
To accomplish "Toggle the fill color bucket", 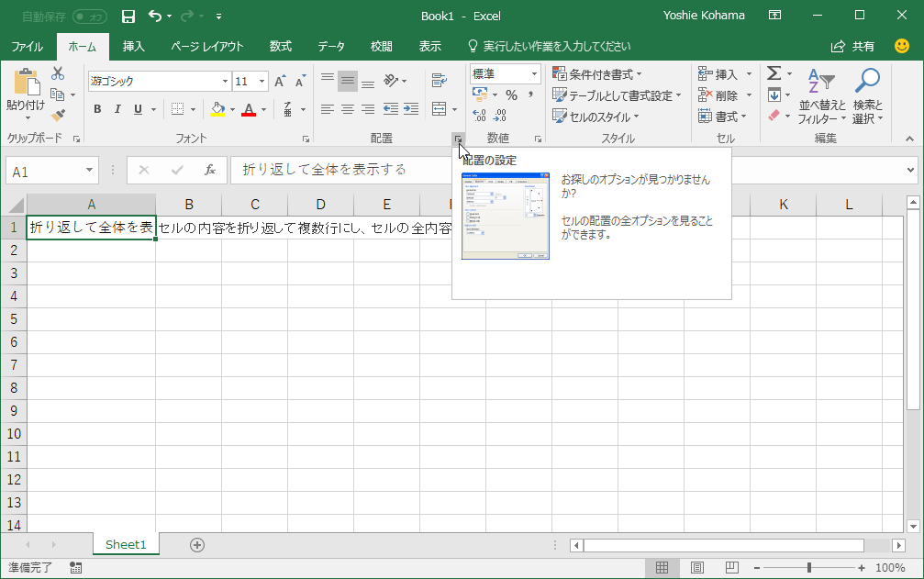I will coord(219,108).
